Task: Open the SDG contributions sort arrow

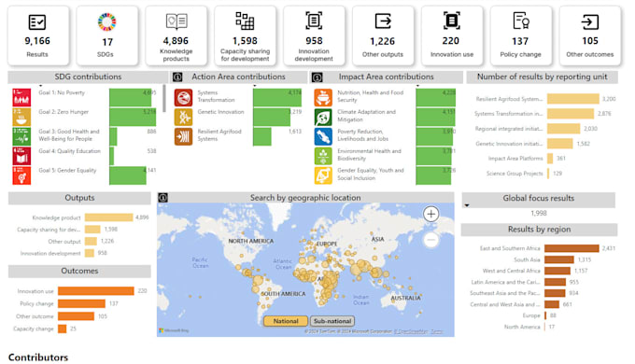Action: 40,86
